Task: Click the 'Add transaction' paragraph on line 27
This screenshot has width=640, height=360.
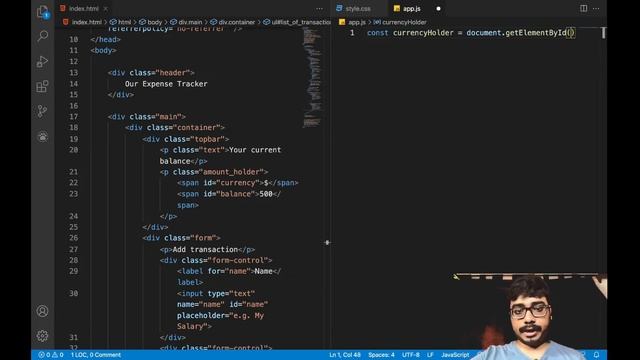Action: point(207,249)
